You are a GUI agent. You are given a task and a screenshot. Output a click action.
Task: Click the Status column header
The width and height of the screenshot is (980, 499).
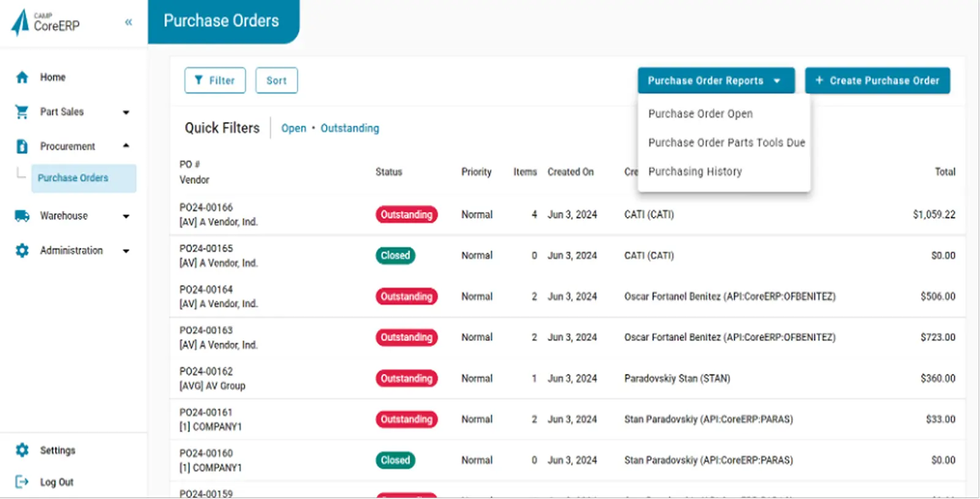[x=389, y=172]
